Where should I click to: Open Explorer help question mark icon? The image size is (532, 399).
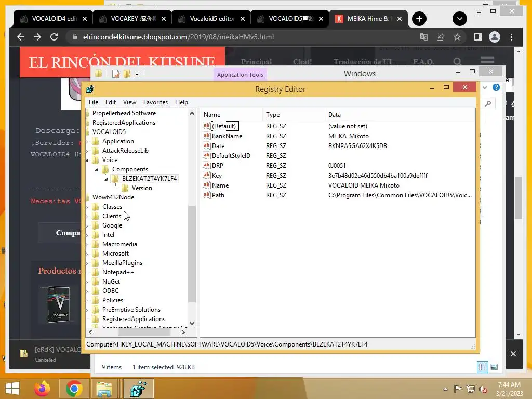click(496, 87)
